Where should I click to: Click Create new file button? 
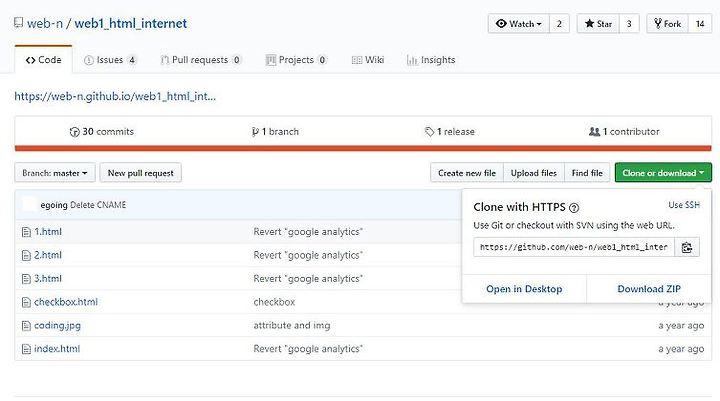[467, 173]
